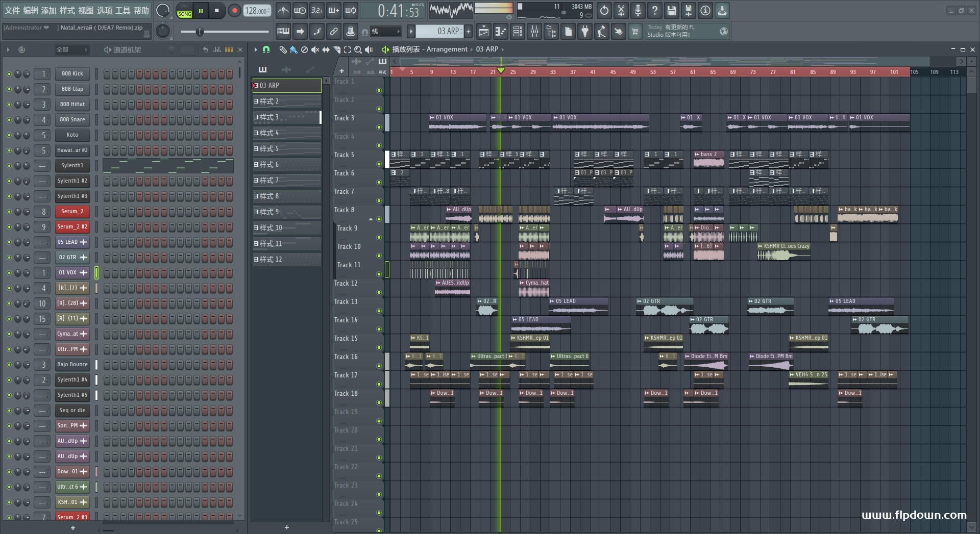The image size is (980, 534).
Task: Toggle the playlist magnet snap icon
Action: click(x=266, y=49)
